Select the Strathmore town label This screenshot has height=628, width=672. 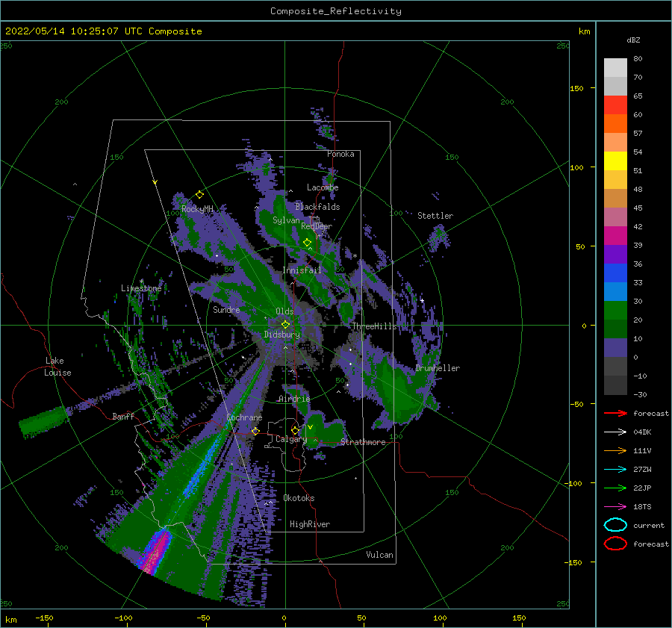pos(363,442)
